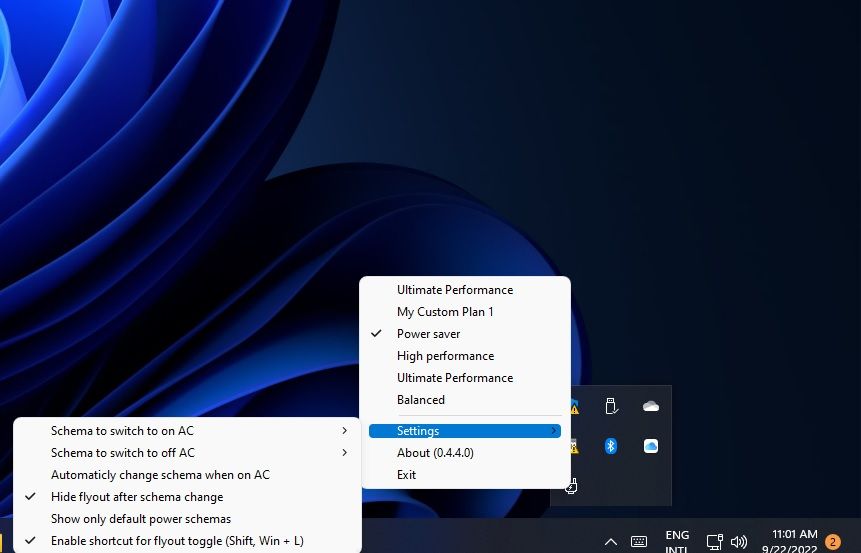This screenshot has height=553, width=861.
Task: Open the clock showing 11:01 AM
Action: [789, 541]
